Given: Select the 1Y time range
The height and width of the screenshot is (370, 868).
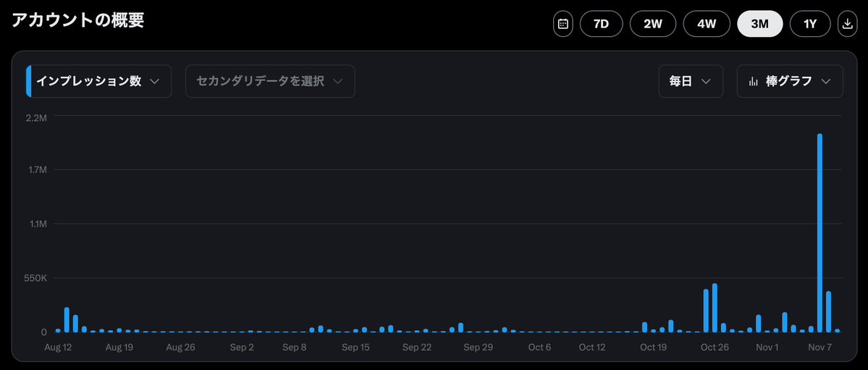Looking at the screenshot, I should click(810, 24).
